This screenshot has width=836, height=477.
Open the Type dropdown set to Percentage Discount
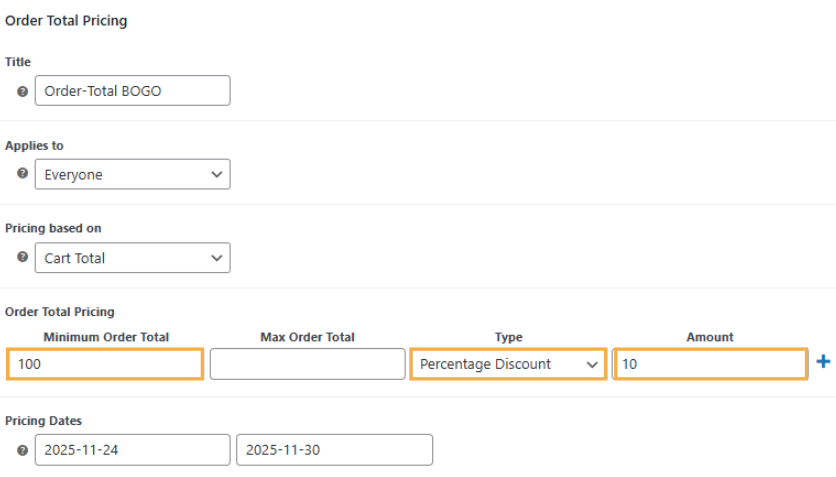point(508,364)
